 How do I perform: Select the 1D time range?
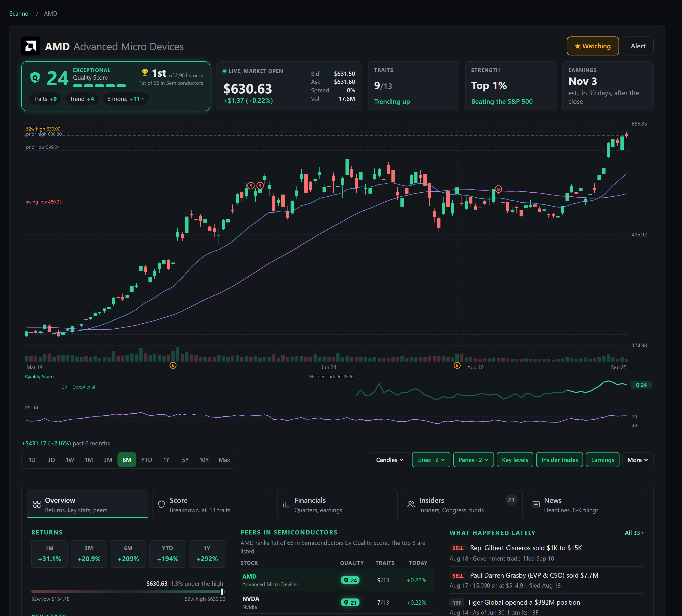(32, 460)
